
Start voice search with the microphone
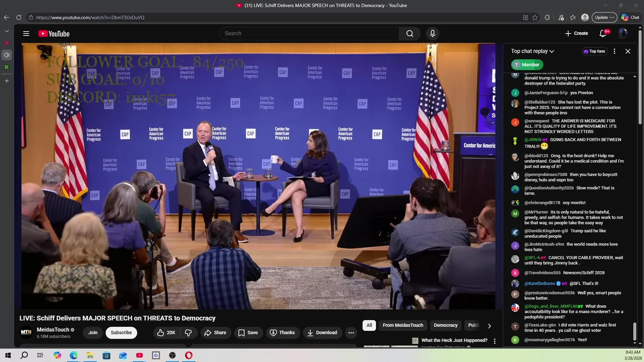(x=432, y=34)
